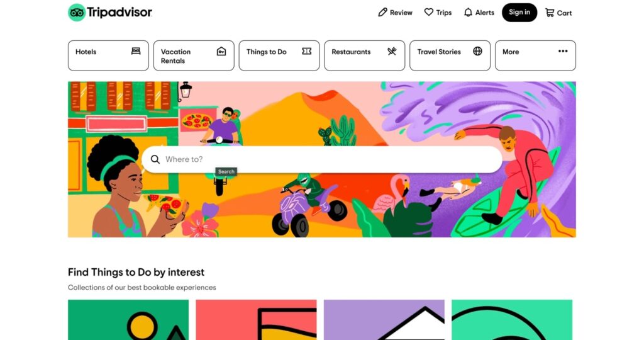Viewport: 644px width, 340px height.
Task: Click the Where to? search field
Action: point(322,159)
